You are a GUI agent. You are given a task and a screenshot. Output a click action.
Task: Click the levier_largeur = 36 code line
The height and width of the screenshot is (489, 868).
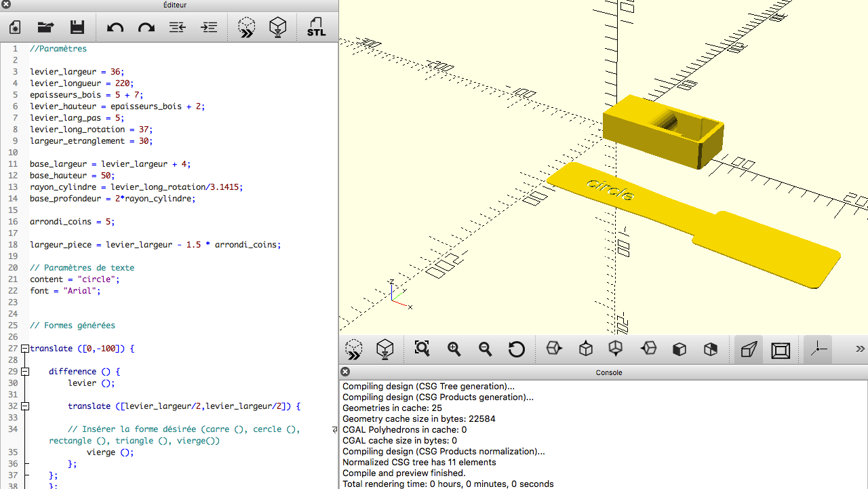pos(77,72)
